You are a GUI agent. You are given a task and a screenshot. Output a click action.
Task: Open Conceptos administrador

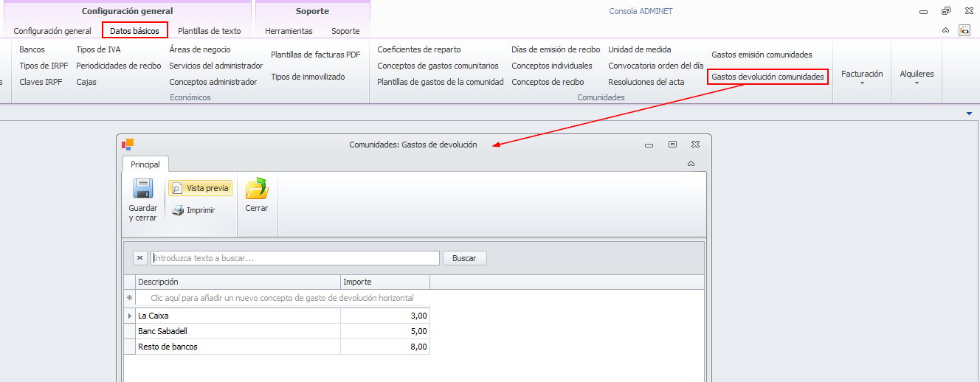pyautogui.click(x=213, y=82)
